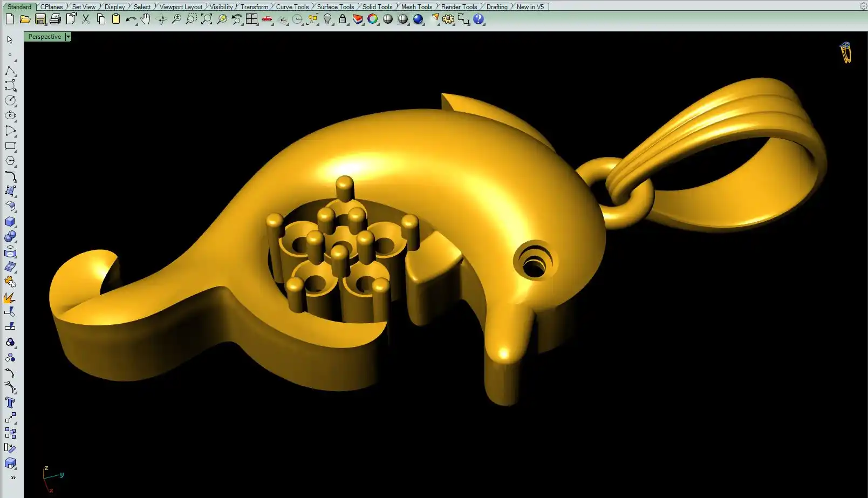Click the Circle drawing tool
The width and height of the screenshot is (868, 498).
coord(10,100)
